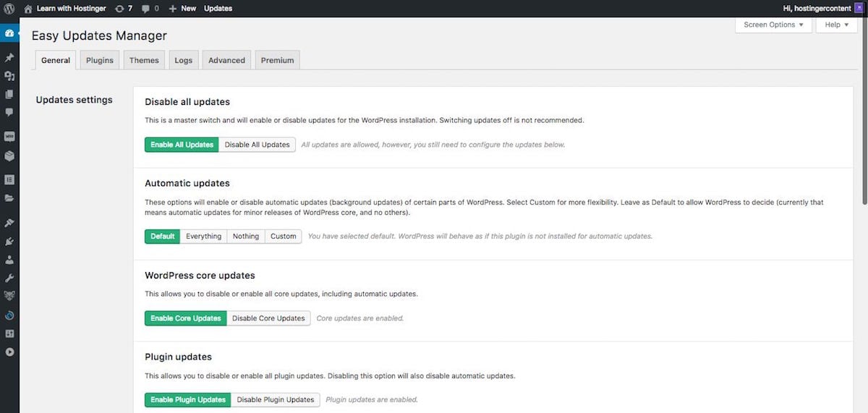Click the user avatar next to hostingercontent
The image size is (868, 413).
pos(859,8)
